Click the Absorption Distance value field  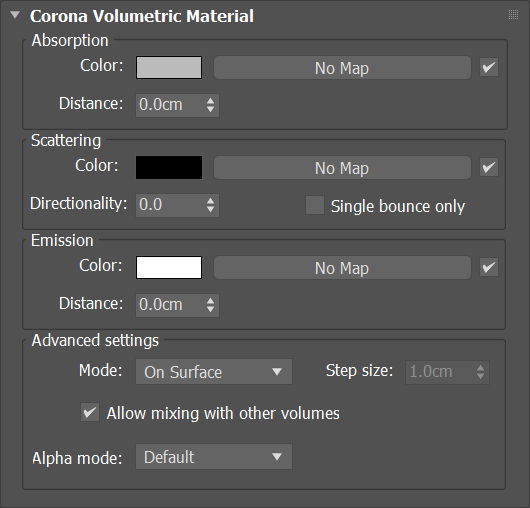click(169, 105)
